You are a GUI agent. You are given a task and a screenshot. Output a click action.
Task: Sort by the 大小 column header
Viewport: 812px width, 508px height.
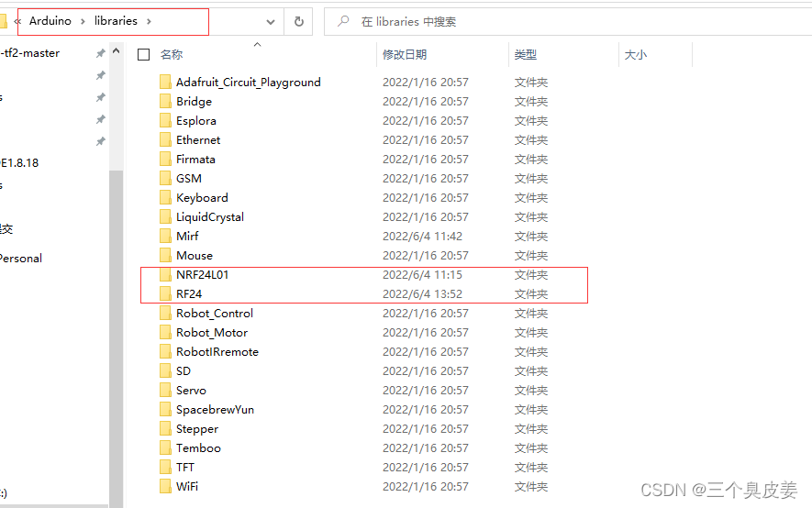636,54
